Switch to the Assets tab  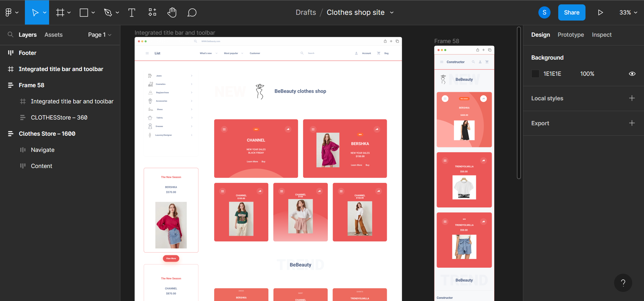[x=53, y=35]
